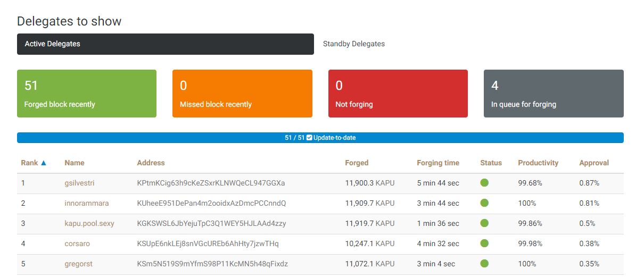The height and width of the screenshot is (278, 644).
Task: Click the orange Missed block recently card
Action: 242,94
